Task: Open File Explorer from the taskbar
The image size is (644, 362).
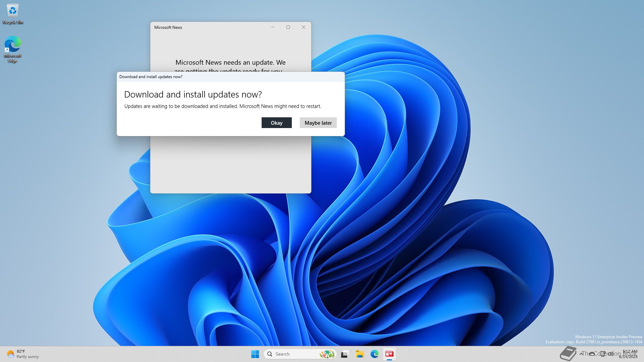Action: coord(360,354)
